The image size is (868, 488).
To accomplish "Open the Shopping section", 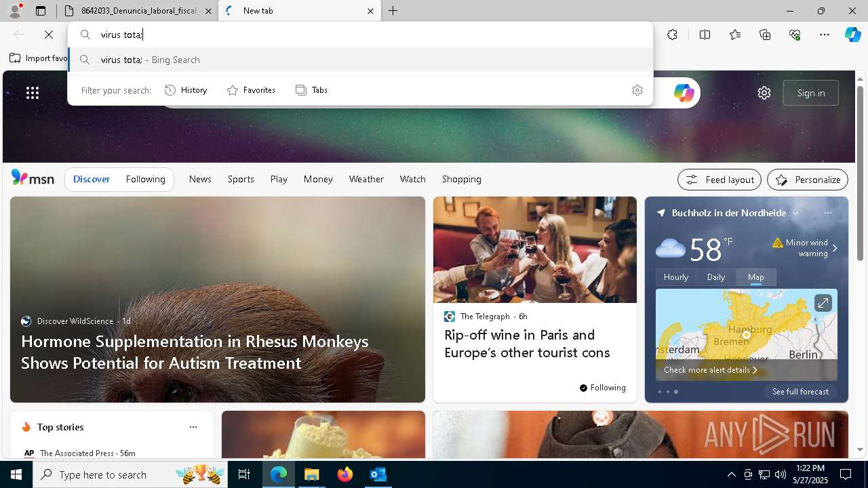I will coord(462,179).
